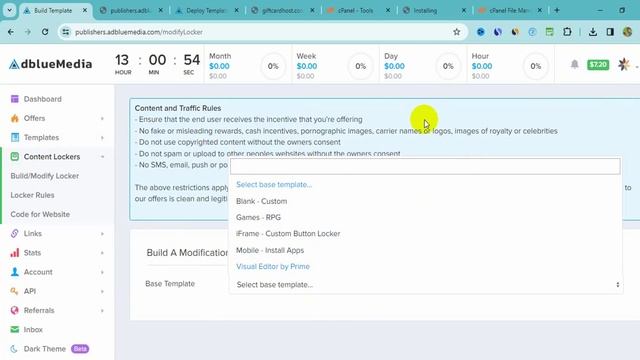The width and height of the screenshot is (640, 360).
Task: Click the Templates sidebar icon
Action: (x=15, y=137)
